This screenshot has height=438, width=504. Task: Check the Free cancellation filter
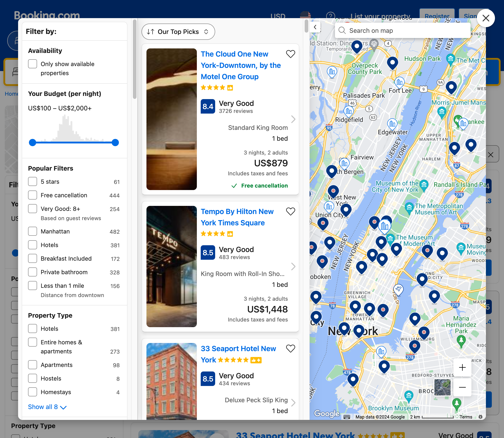[33, 195]
